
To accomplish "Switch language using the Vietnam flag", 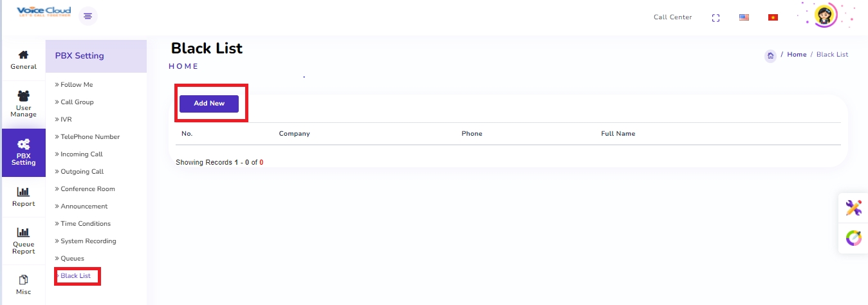I will (773, 17).
